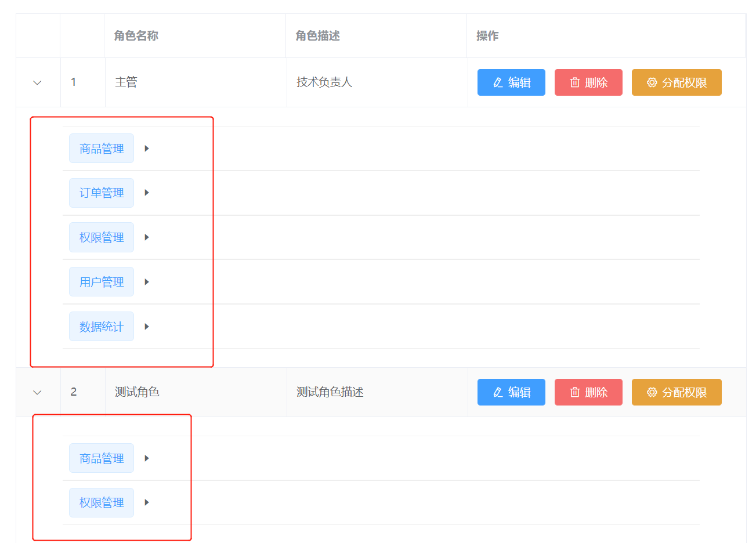Open 分配权限 for role 主管
This screenshot has width=756, height=543.
(677, 82)
